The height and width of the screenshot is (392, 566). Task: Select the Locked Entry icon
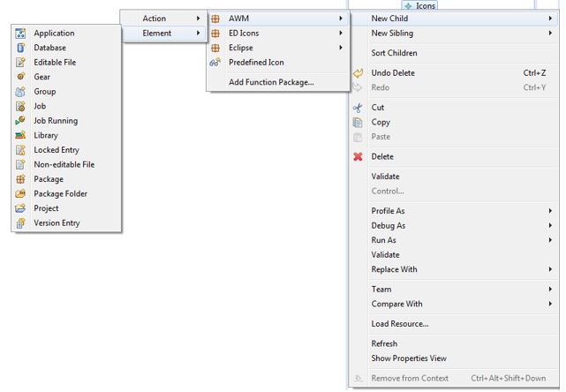[x=20, y=150]
